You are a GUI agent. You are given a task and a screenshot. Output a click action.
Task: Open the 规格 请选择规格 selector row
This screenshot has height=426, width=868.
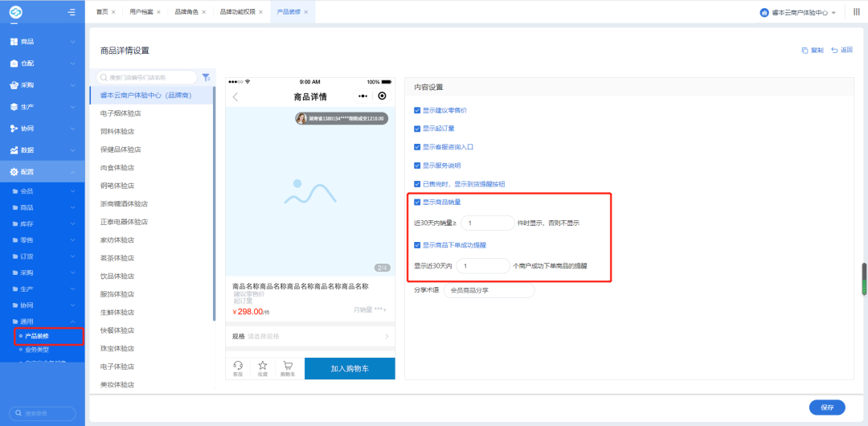tap(310, 336)
